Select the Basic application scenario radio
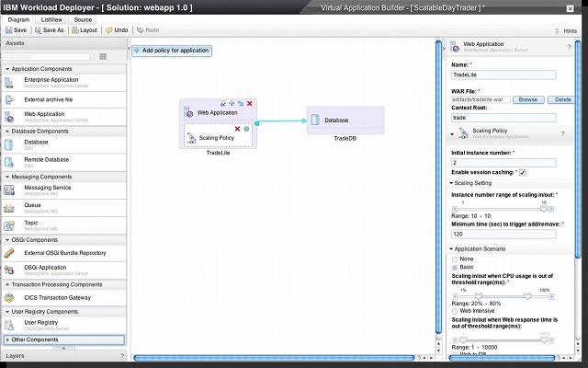Viewport: 588px width, 368px height. [x=455, y=268]
